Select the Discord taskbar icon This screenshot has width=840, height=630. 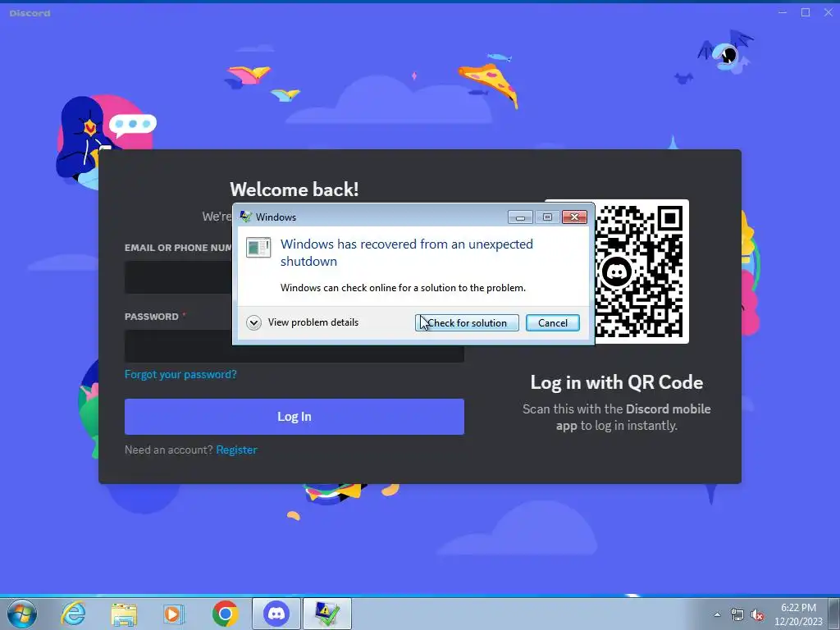pyautogui.click(x=276, y=614)
